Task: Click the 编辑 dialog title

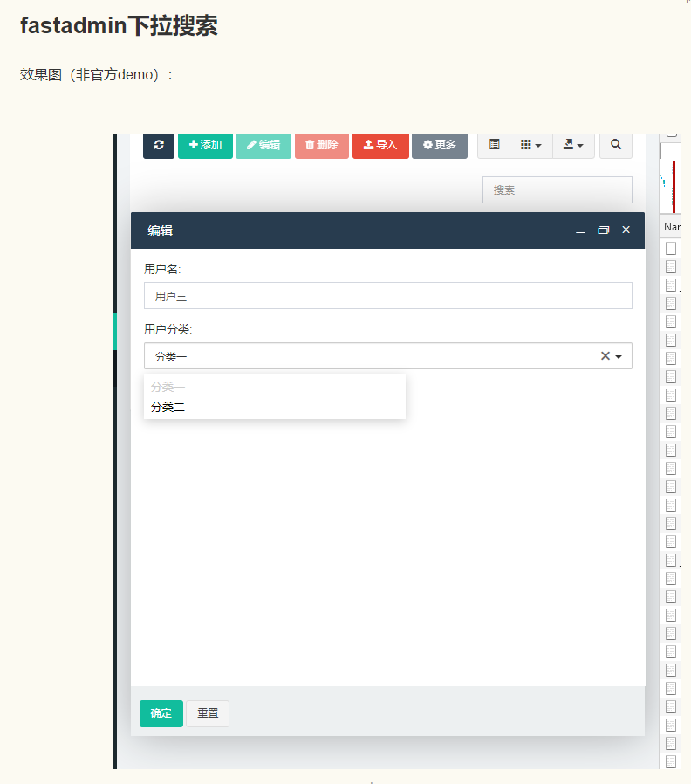Action: pyautogui.click(x=161, y=230)
